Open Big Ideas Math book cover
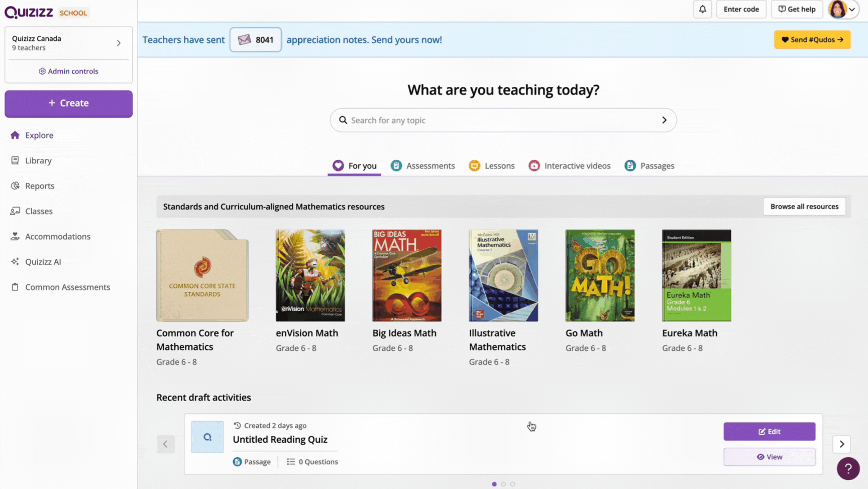The image size is (868, 489). pyautogui.click(x=406, y=275)
